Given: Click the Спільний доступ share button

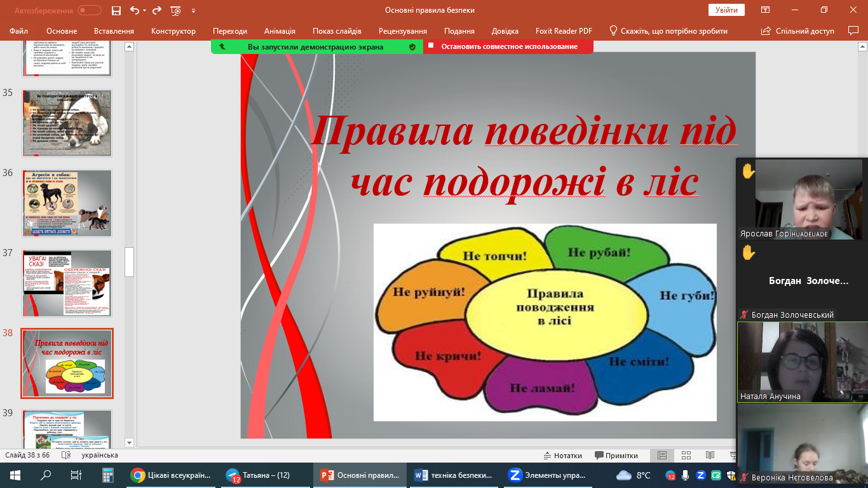Looking at the screenshot, I should [x=797, y=30].
